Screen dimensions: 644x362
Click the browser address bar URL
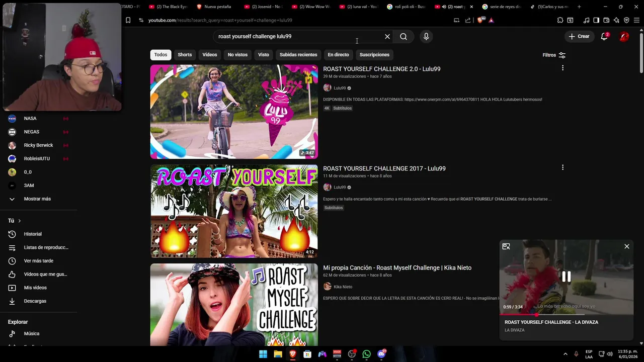[x=220, y=20]
